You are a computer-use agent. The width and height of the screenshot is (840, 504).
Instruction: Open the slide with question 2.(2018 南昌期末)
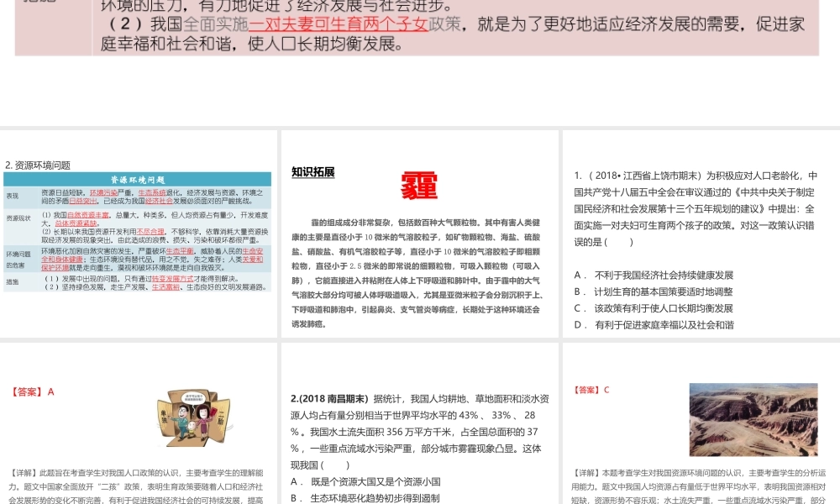point(419,423)
